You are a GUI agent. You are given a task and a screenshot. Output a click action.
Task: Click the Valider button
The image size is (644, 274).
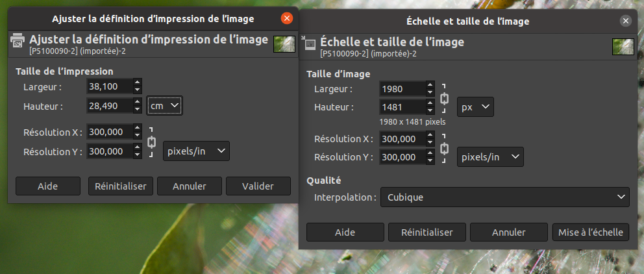click(x=258, y=186)
